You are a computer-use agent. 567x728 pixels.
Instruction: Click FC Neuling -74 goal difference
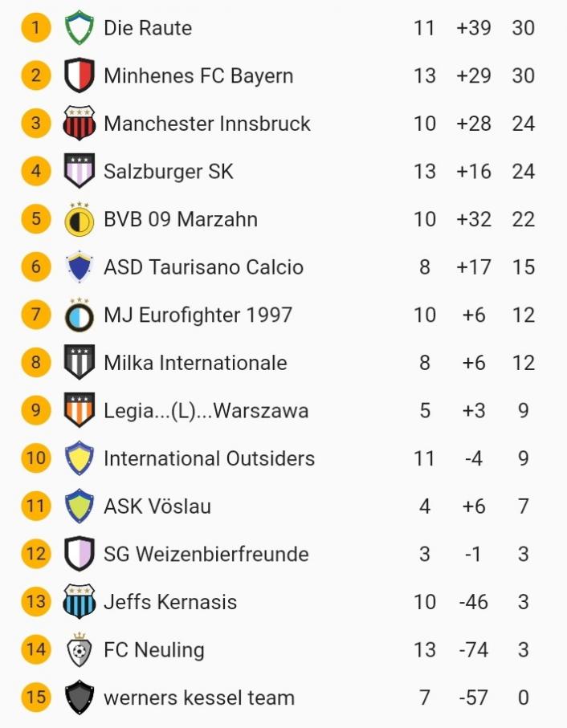[473, 649]
